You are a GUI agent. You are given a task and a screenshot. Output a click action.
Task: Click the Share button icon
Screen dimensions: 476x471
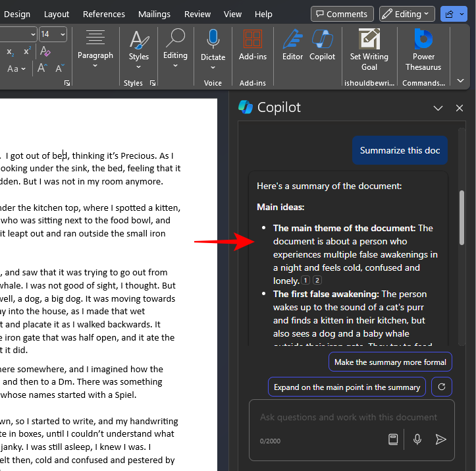pos(449,14)
